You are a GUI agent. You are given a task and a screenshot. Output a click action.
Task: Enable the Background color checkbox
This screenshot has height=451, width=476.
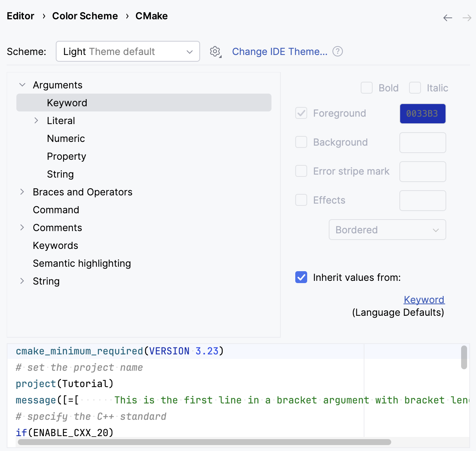point(301,142)
